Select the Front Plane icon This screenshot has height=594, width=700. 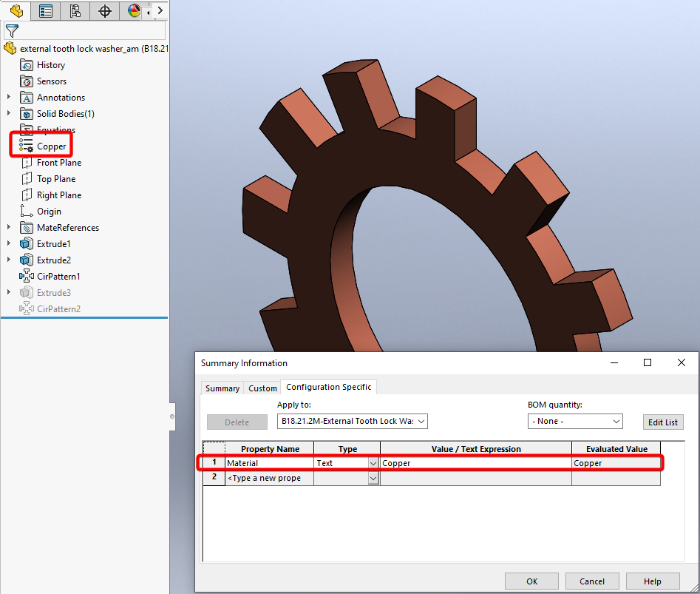click(27, 163)
